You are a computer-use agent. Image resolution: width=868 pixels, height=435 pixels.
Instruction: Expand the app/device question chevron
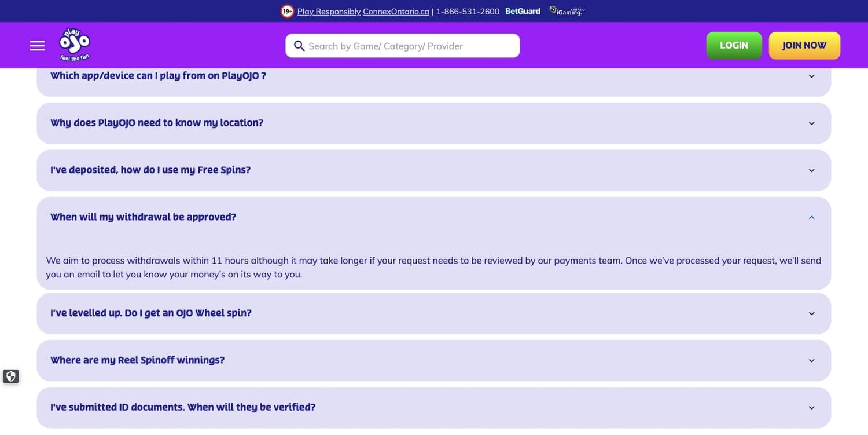tap(811, 76)
